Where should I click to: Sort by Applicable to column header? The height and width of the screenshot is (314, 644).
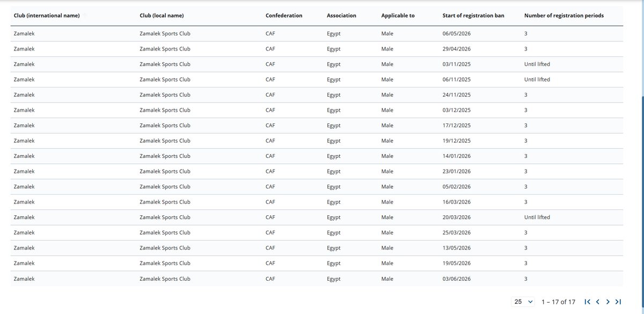(x=398, y=16)
